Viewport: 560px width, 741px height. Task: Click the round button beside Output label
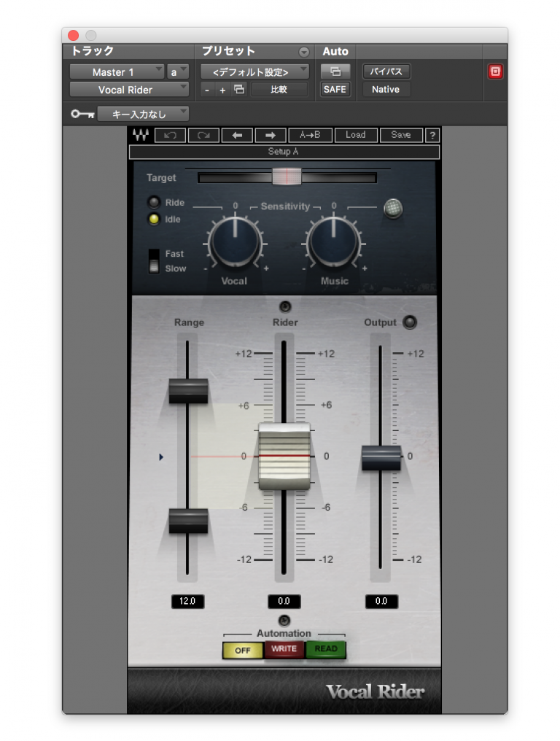[x=410, y=322]
